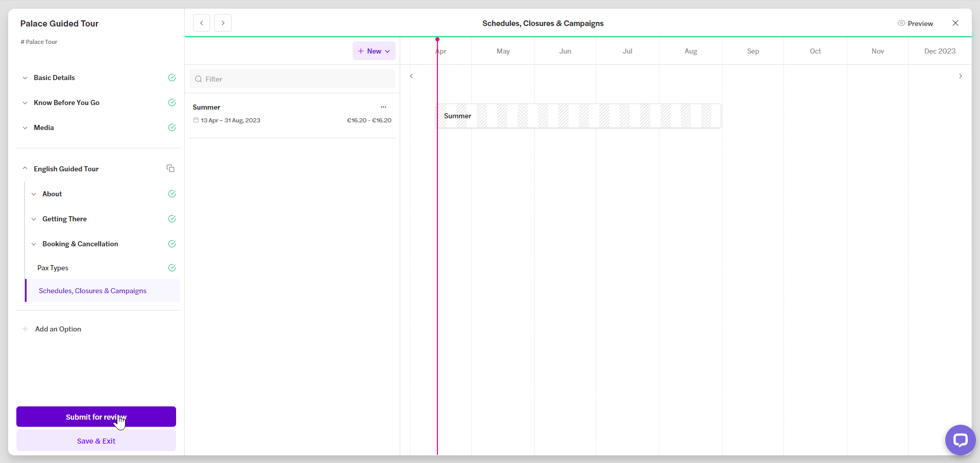Click Media completed checkmark icon
Image resolution: width=980 pixels, height=463 pixels.
click(172, 127)
